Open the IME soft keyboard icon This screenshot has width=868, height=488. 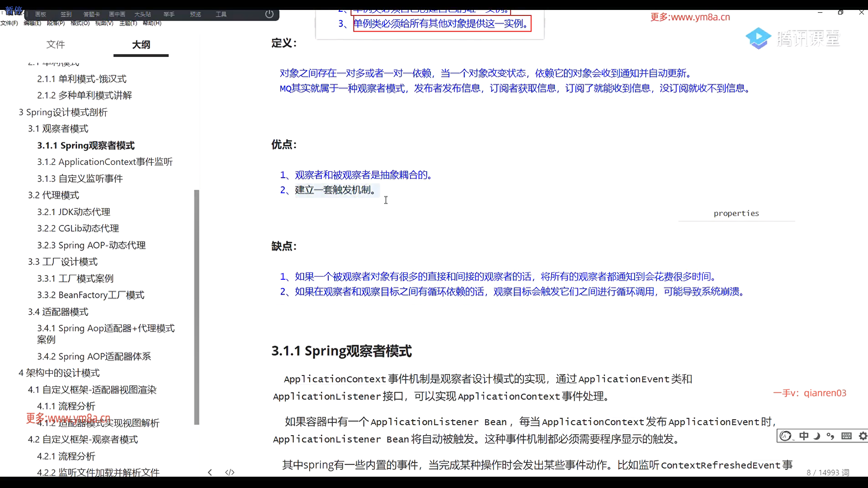click(846, 436)
